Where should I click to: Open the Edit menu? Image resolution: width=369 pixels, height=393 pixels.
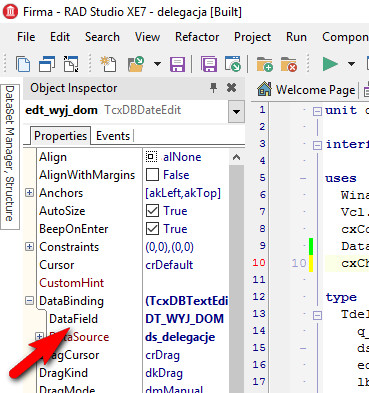[60, 37]
